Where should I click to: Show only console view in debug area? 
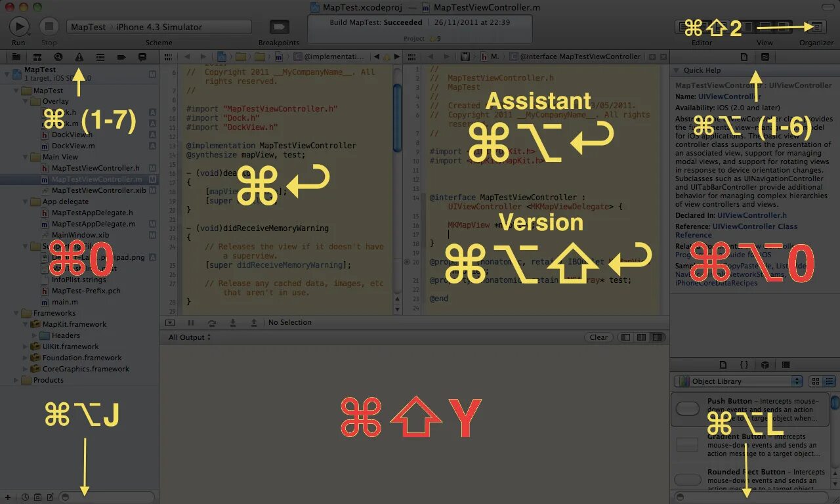[658, 337]
